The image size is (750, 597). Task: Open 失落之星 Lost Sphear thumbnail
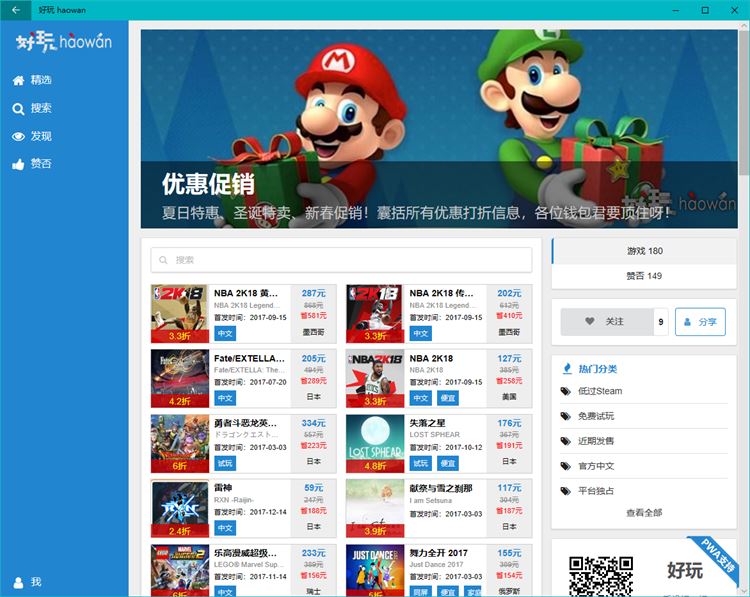[x=375, y=443]
